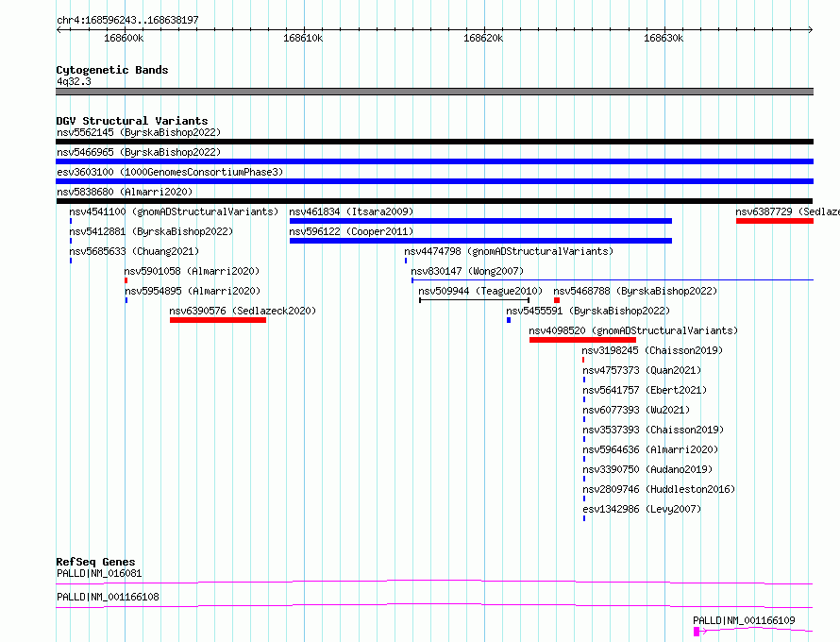840x642 pixels.
Task: Click the red nsv6387729 (Sedlazeck) bar
Action: [x=775, y=221]
